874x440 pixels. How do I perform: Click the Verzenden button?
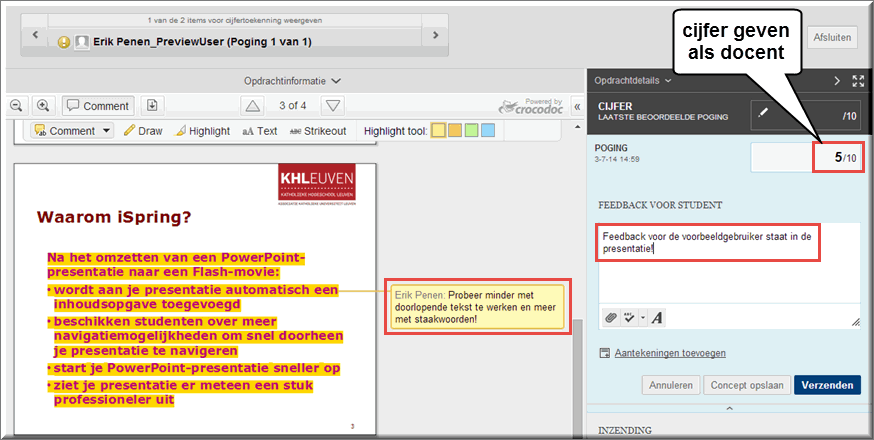[827, 385]
